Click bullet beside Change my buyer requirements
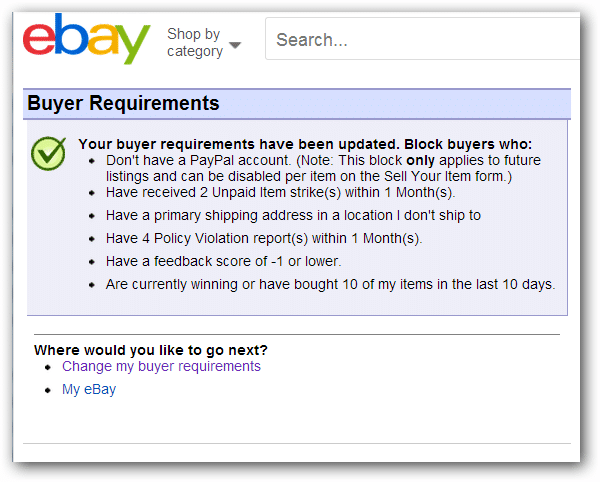600x482 pixels. pos(48,367)
